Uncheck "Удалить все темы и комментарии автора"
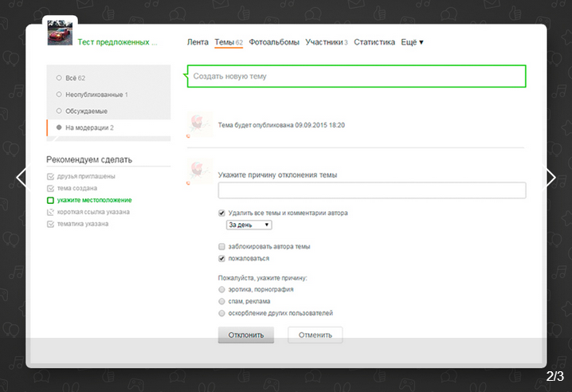This screenshot has width=572, height=392. coord(221,214)
